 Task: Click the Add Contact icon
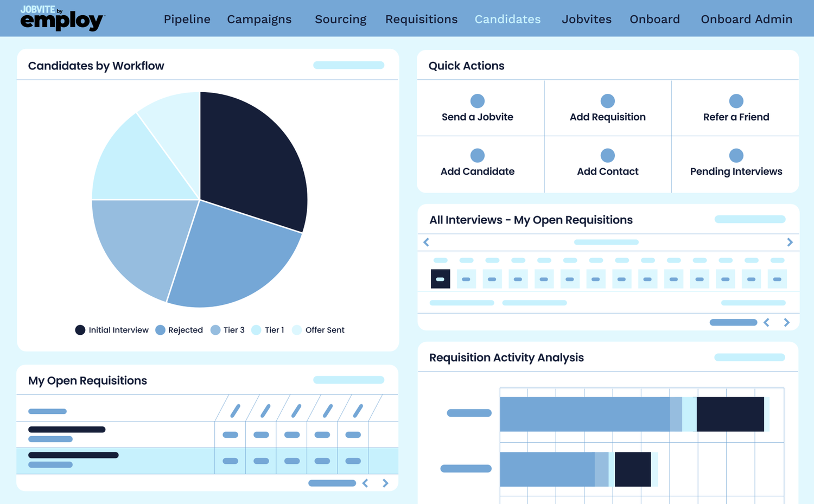(607, 155)
